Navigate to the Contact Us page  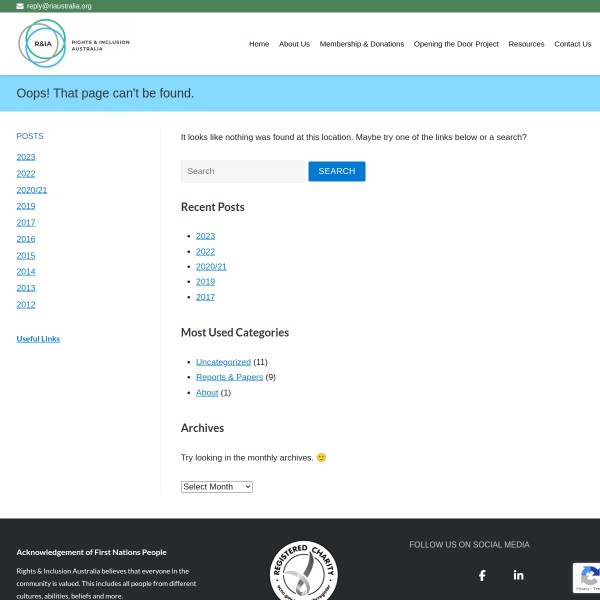pos(573,44)
